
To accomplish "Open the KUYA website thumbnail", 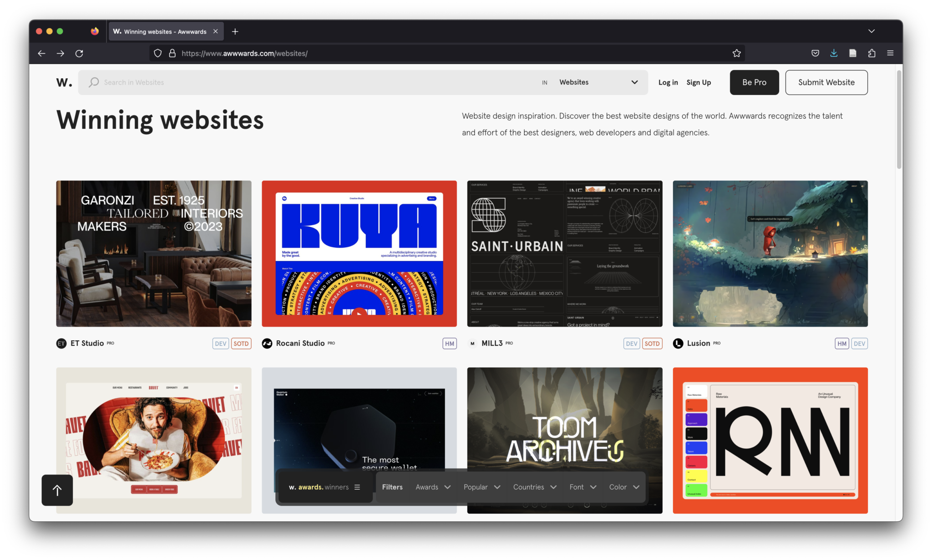I will tap(359, 253).
